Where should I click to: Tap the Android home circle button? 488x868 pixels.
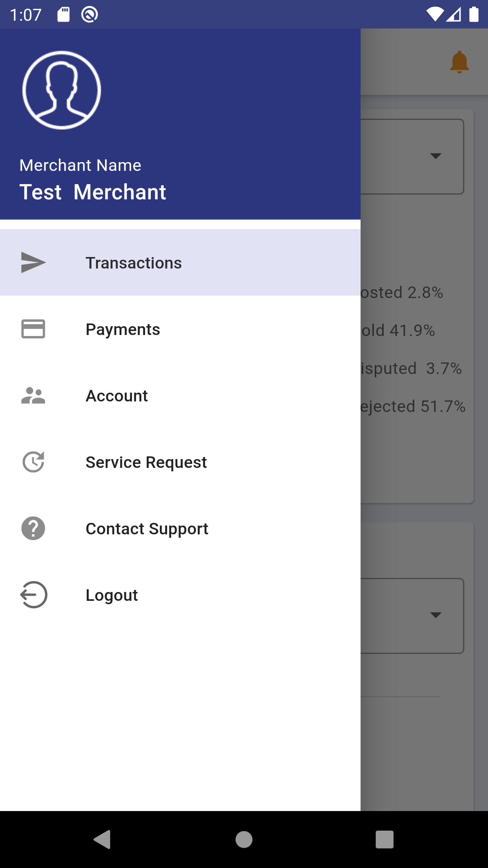244,840
